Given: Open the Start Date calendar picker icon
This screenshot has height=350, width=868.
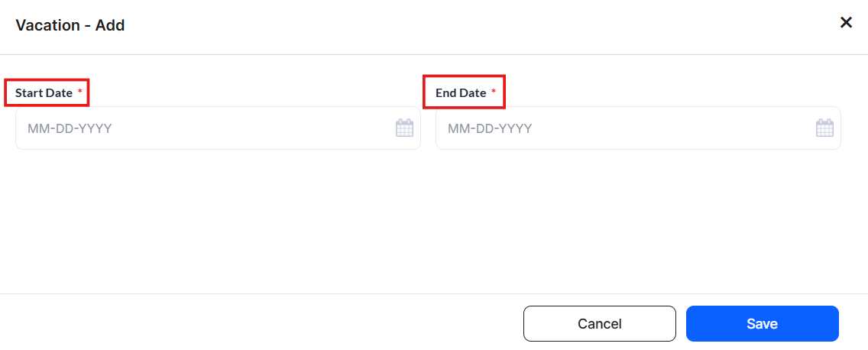Looking at the screenshot, I should [x=404, y=128].
